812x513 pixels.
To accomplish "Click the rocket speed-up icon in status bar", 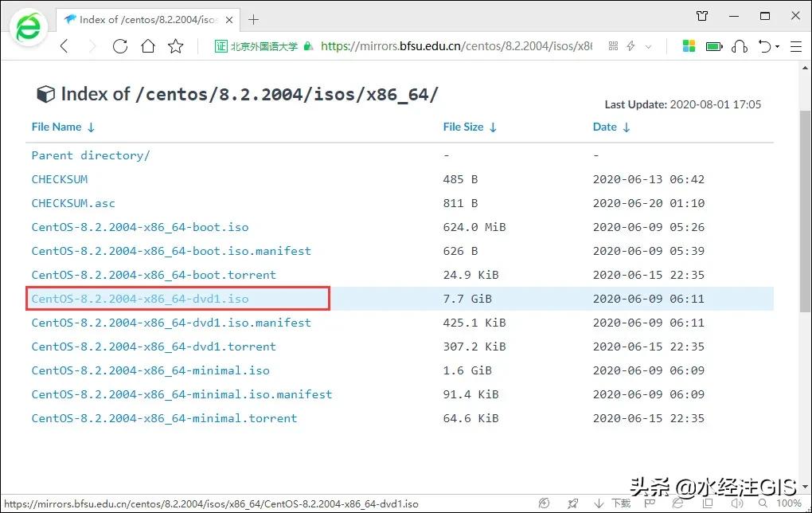I will pos(572,503).
